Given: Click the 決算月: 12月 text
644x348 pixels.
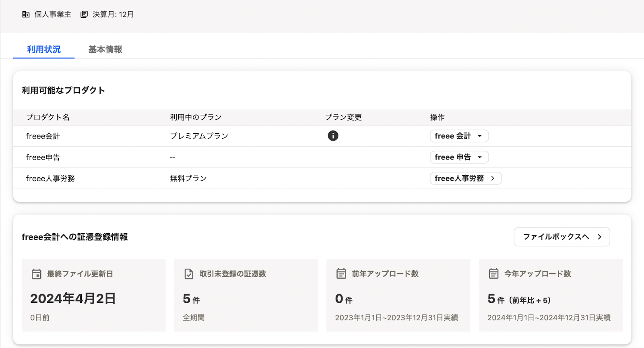Looking at the screenshot, I should tap(113, 14).
